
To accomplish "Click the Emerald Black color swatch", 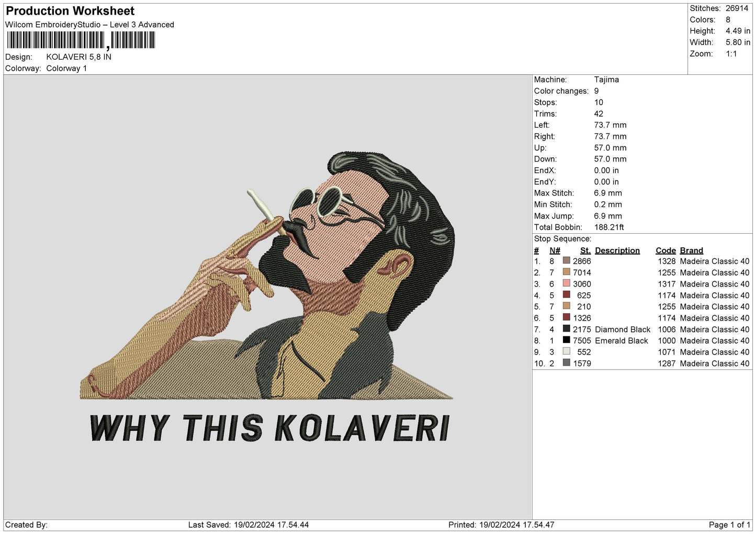I will click(x=566, y=340).
